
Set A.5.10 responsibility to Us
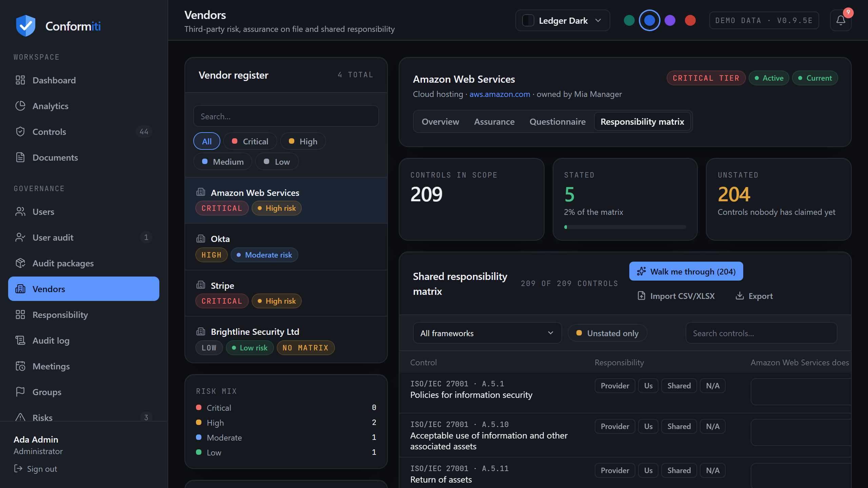coord(648,426)
